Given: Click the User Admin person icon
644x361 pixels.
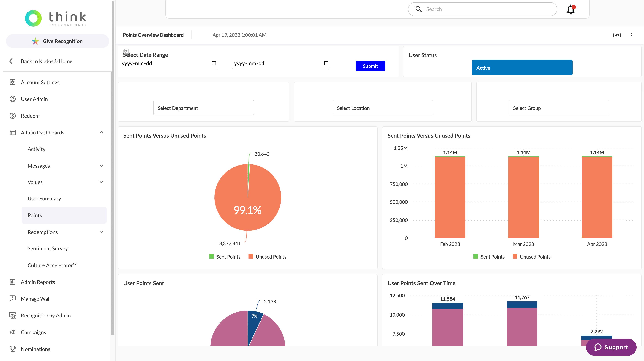Looking at the screenshot, I should click(x=12, y=99).
